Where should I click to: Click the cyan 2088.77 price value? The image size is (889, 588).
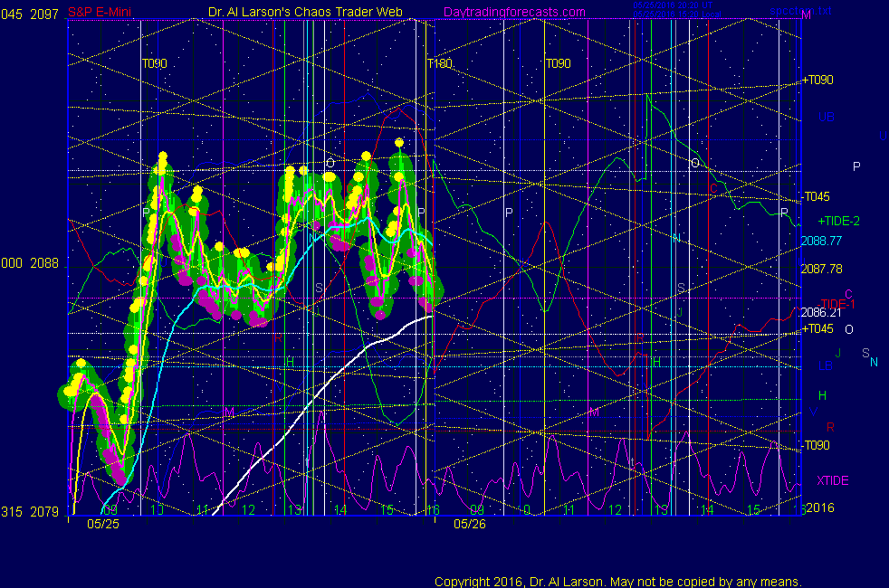pos(821,241)
